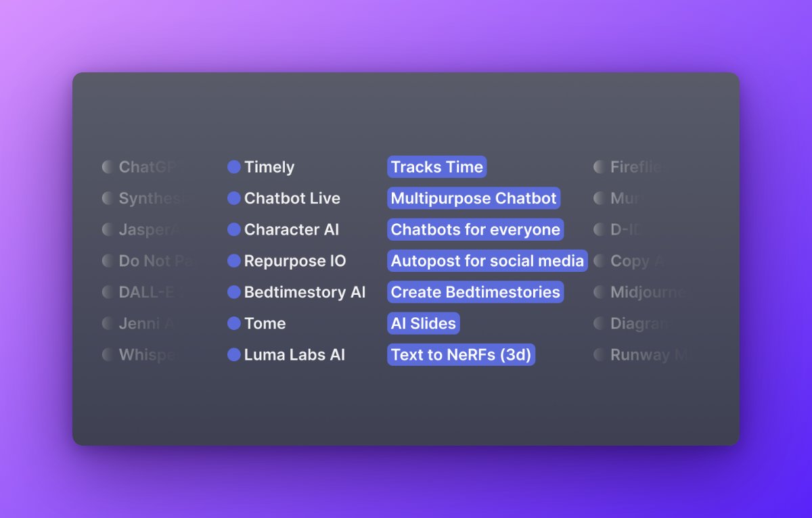Image resolution: width=812 pixels, height=518 pixels.
Task: Click the blue dot beside Luma Labs AI
Action: tap(234, 354)
